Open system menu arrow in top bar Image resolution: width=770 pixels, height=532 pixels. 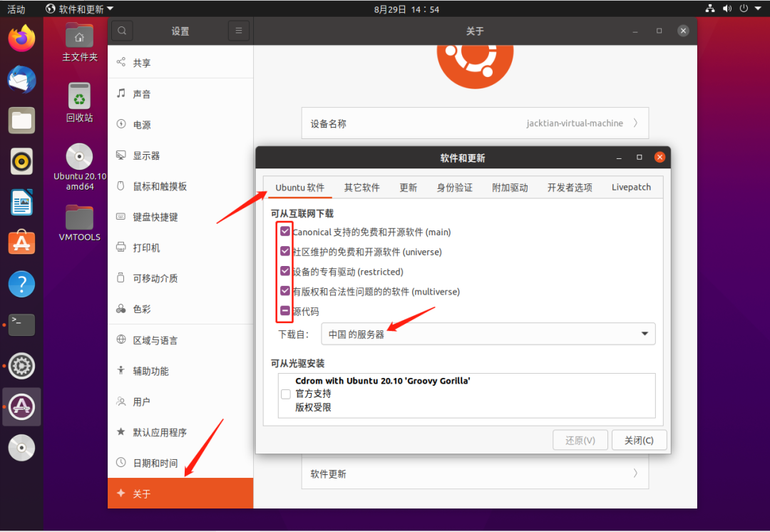point(758,9)
